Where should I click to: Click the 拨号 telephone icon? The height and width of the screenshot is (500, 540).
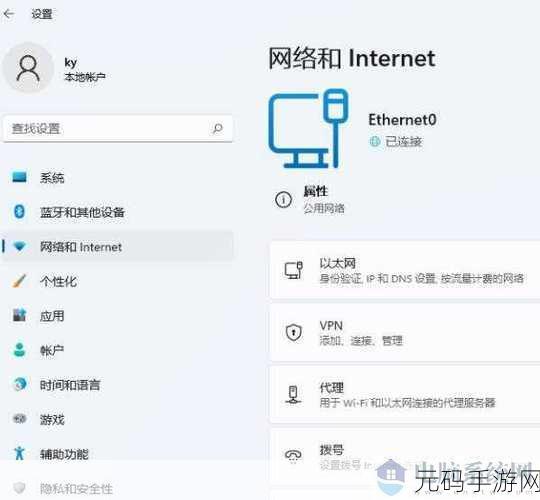[x=293, y=456]
